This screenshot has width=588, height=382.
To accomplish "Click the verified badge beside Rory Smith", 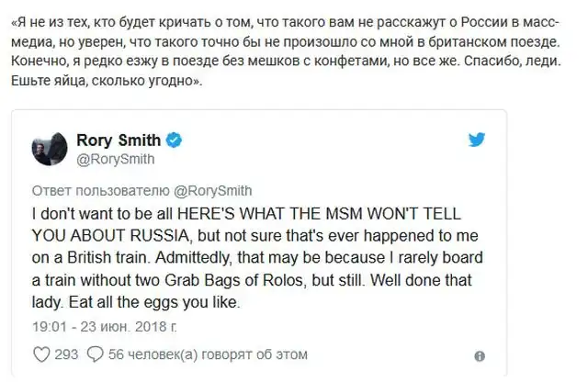I will (x=175, y=140).
